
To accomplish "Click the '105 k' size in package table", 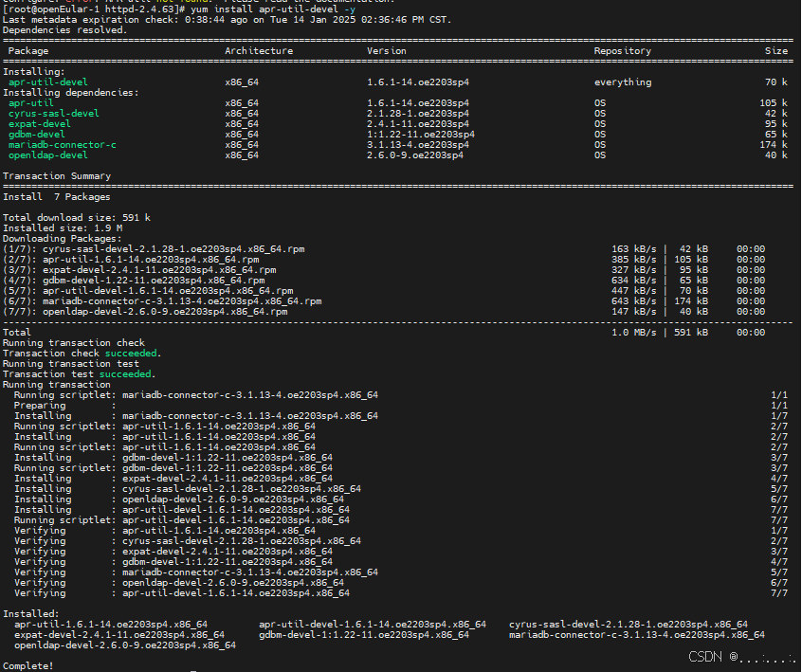I will coord(774,103).
